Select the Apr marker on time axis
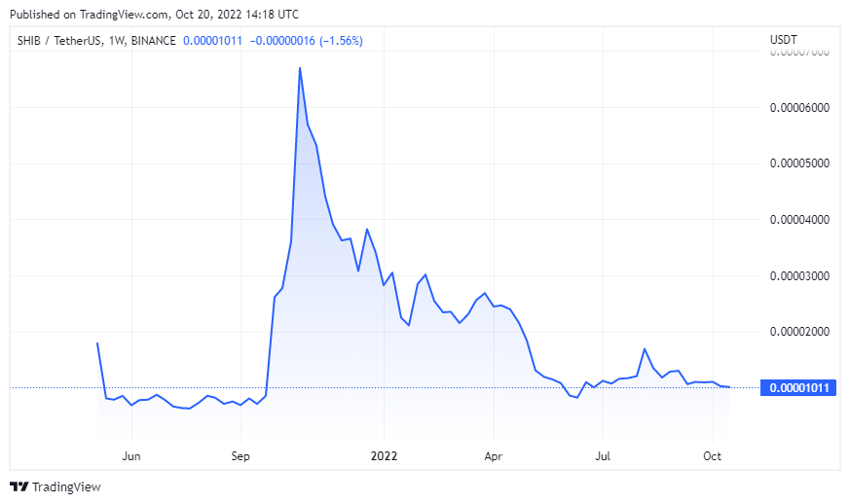Viewport: 850px width, 504px height. point(494,454)
